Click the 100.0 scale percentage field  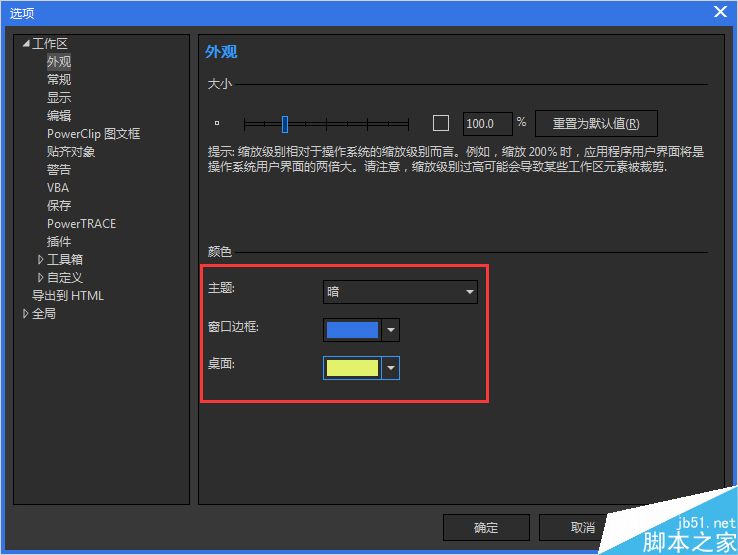click(x=488, y=124)
